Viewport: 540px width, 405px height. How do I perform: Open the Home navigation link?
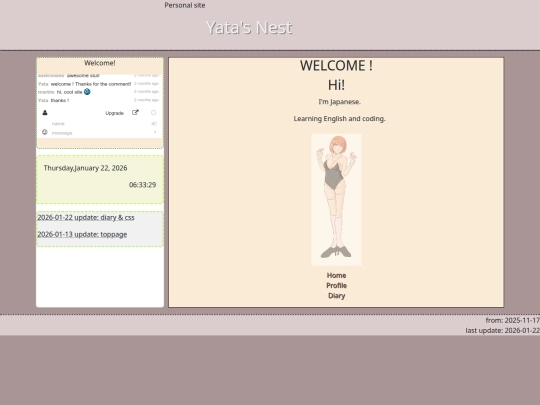pos(336,276)
